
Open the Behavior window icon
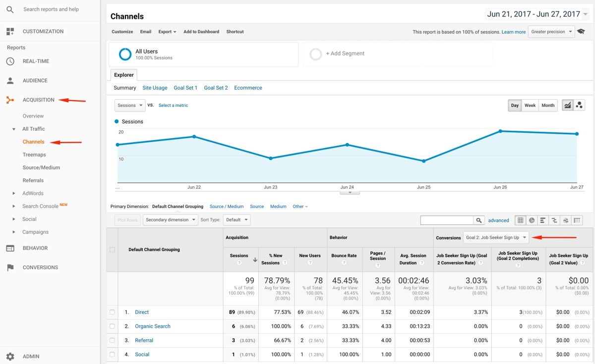tap(10, 248)
